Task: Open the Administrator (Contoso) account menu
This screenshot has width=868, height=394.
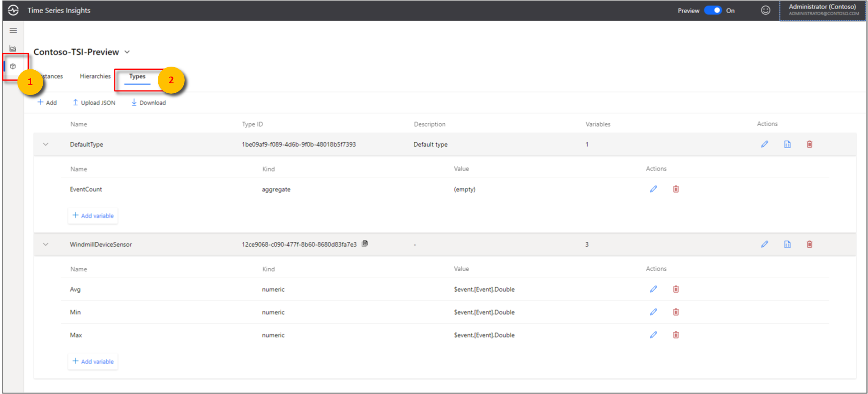Action: (x=822, y=10)
